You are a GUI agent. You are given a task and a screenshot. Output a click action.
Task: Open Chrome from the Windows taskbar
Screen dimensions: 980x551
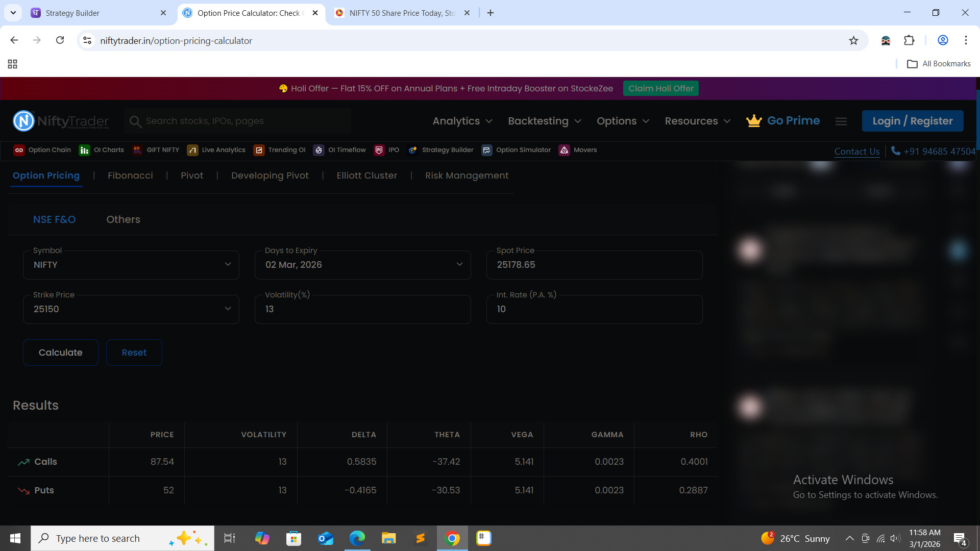click(x=452, y=538)
